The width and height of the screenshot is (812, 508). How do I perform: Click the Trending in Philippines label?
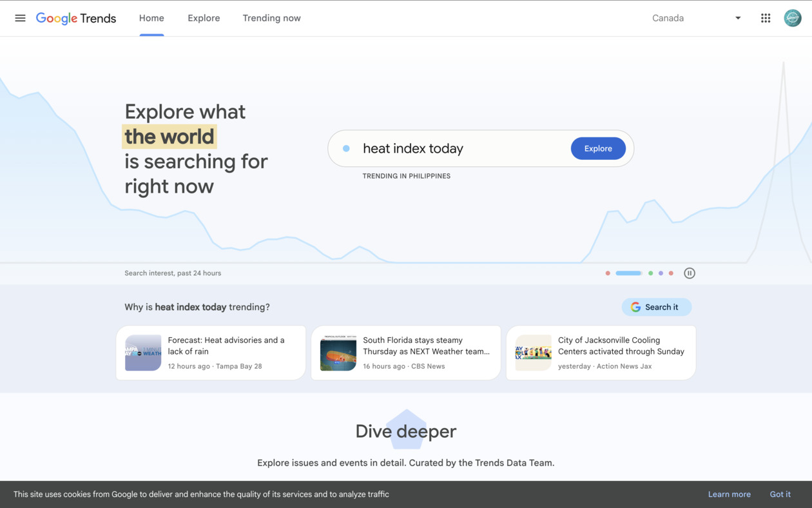click(x=407, y=176)
